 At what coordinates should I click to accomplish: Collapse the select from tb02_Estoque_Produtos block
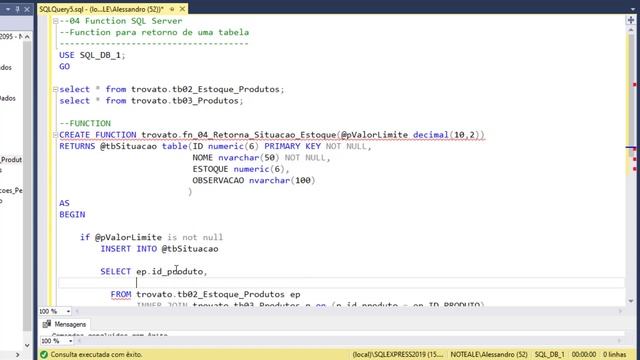[55, 89]
